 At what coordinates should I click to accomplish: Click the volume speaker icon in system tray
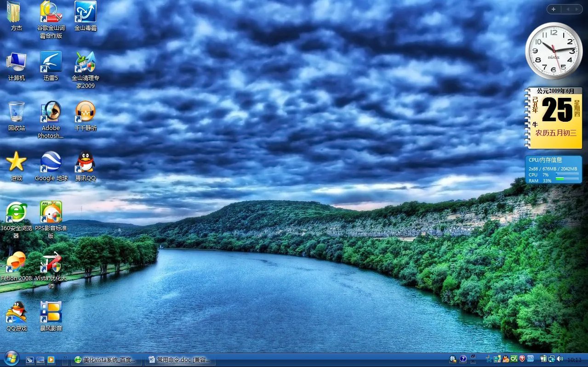pos(559,359)
